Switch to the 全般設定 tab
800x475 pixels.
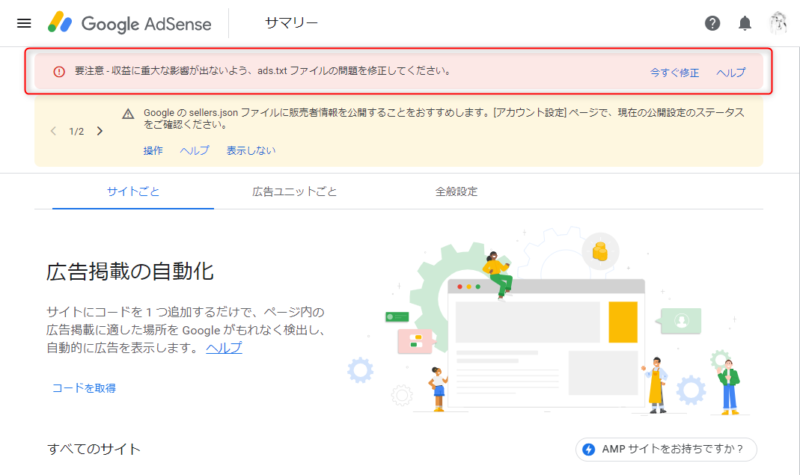pyautogui.click(x=456, y=192)
